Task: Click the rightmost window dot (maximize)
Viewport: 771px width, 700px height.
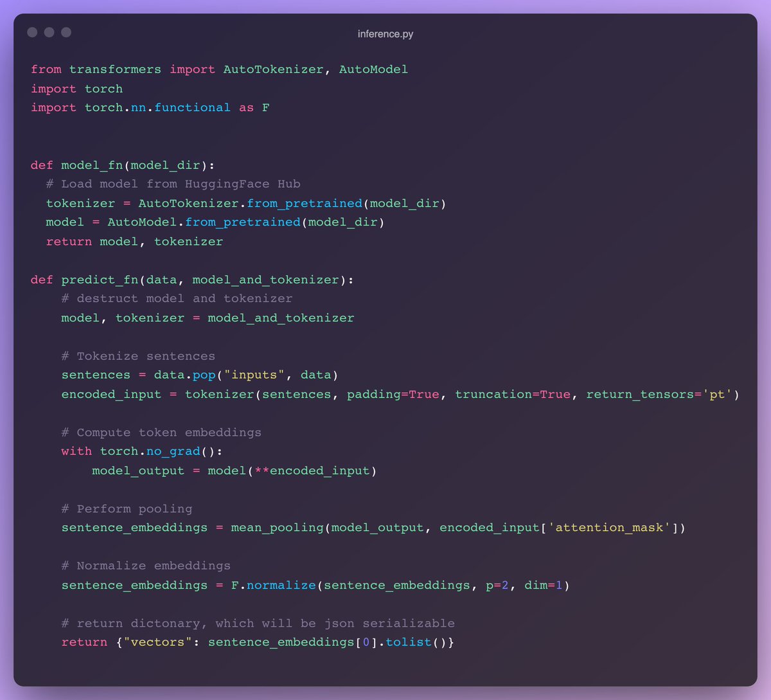Action: pos(66,32)
